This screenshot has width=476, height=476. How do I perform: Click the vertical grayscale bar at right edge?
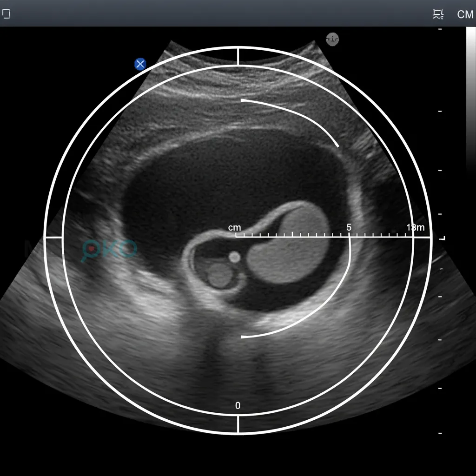tap(471, 100)
